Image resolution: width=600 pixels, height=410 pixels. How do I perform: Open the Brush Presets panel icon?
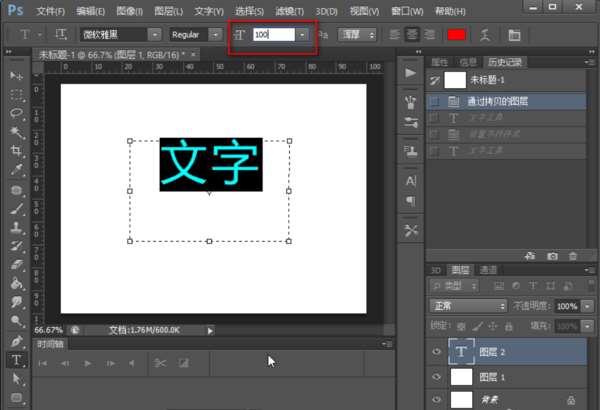[x=410, y=123]
